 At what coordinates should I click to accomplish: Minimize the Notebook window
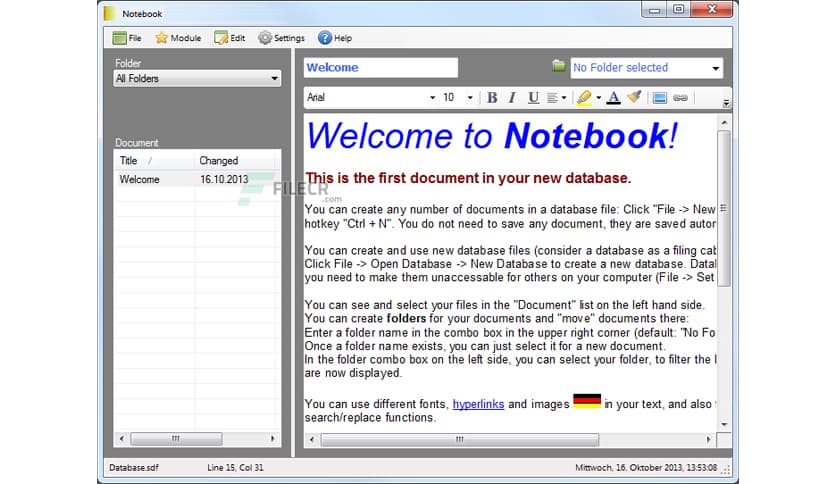[655, 10]
